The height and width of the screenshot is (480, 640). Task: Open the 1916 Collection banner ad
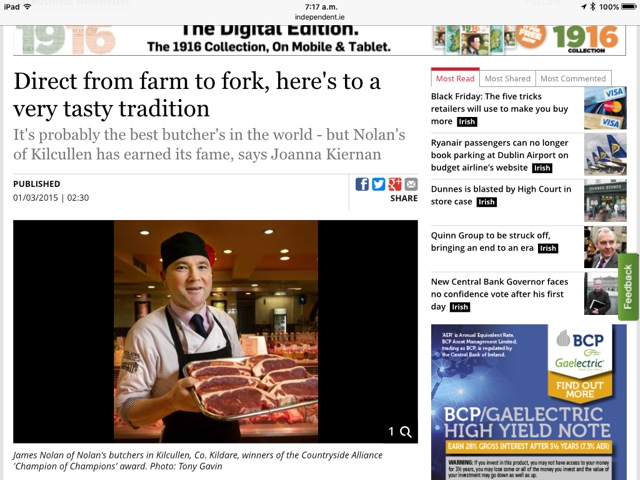click(319, 40)
